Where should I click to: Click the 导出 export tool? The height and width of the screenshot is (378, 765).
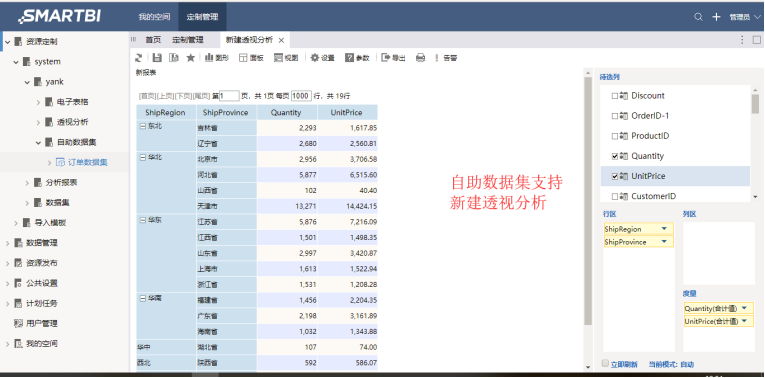point(393,58)
